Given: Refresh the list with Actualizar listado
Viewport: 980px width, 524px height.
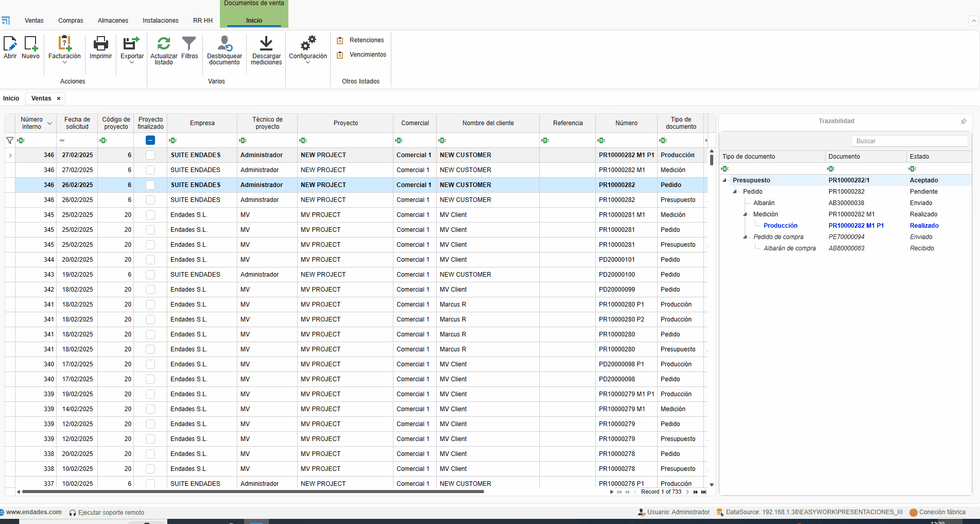Looking at the screenshot, I should 164,43.
